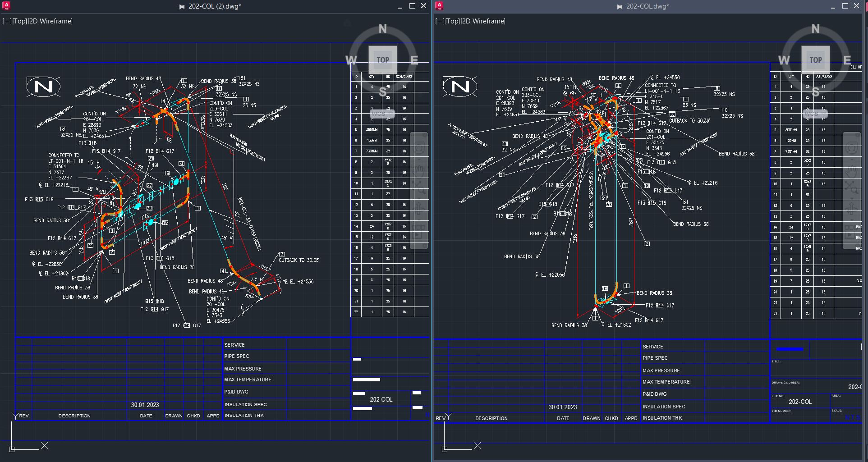Open the Full Navigation Wheel in 202-COL.dwg window
Image resolution: width=868 pixels, height=462 pixels.
click(852, 148)
